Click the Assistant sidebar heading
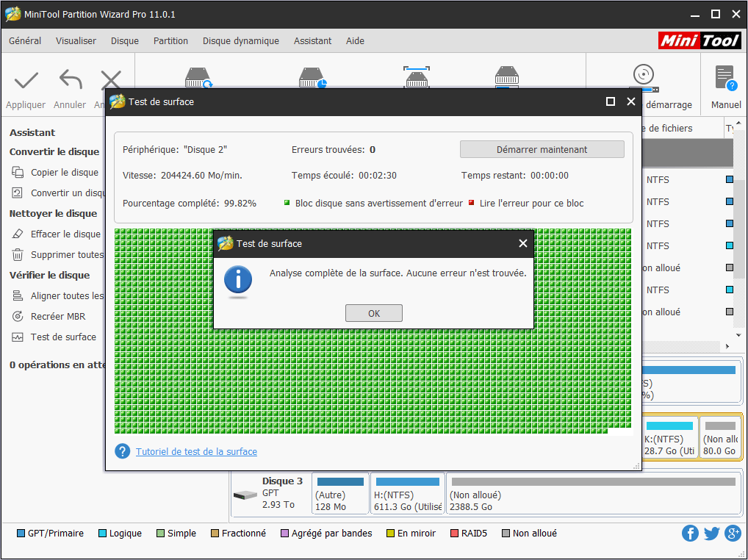The image size is (748, 560). click(32, 132)
